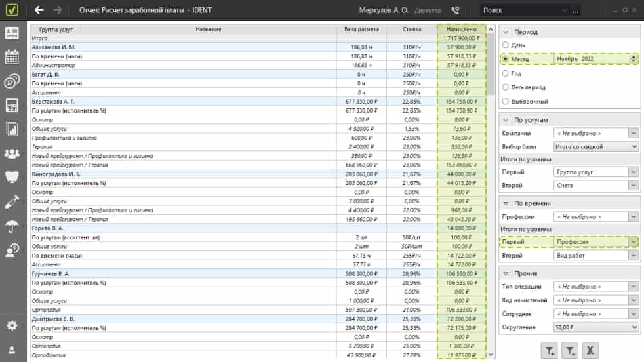
Task: Select the Год period radio button
Action: (x=506, y=73)
